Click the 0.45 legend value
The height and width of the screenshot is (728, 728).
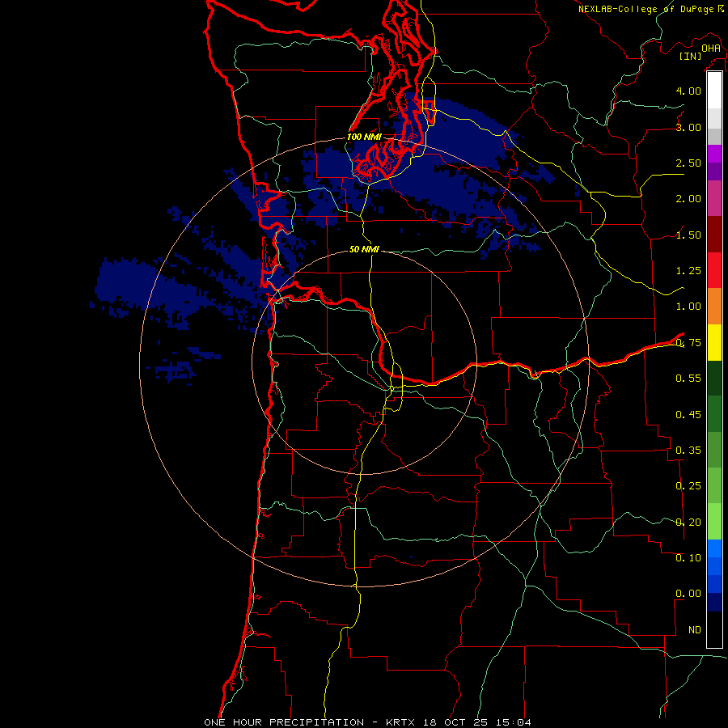pos(688,415)
